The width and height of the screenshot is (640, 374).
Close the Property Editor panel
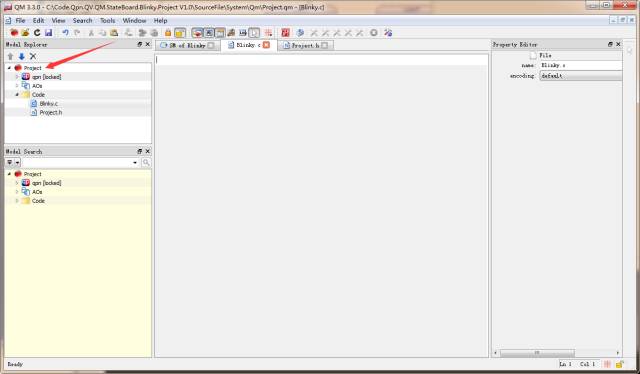click(x=618, y=44)
